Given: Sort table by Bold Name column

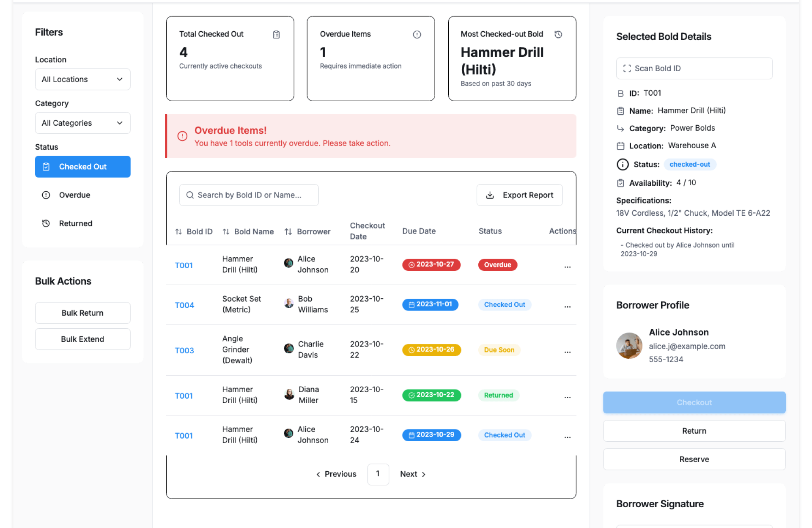Looking at the screenshot, I should click(226, 231).
